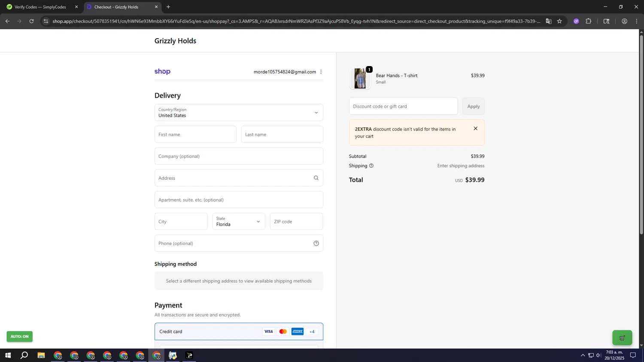The height and width of the screenshot is (362, 644).
Task: Open the Extensions puzzle menu
Action: click(x=589, y=21)
